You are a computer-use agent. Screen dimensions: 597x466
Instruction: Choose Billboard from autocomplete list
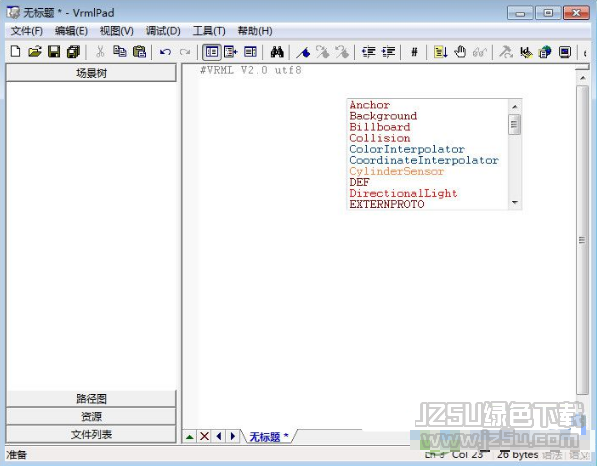pos(380,127)
